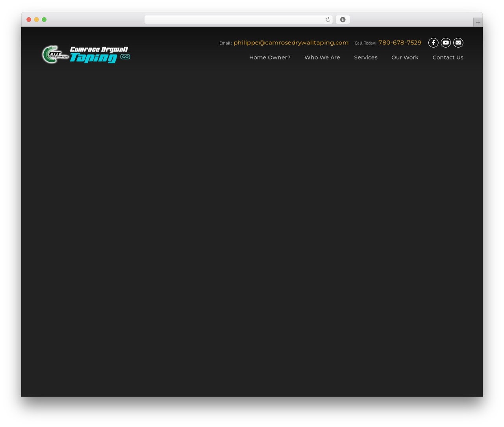Navigate to Contact Us
This screenshot has height=427, width=504.
[448, 58]
